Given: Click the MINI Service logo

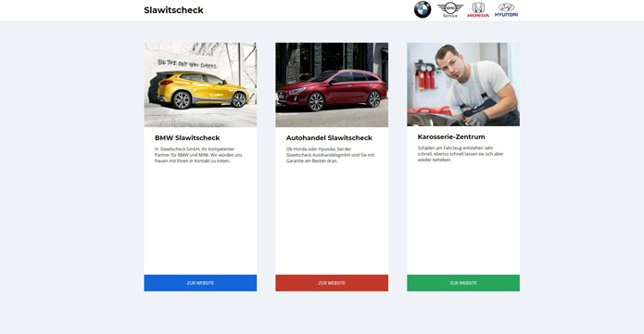Looking at the screenshot, I should (450, 10).
